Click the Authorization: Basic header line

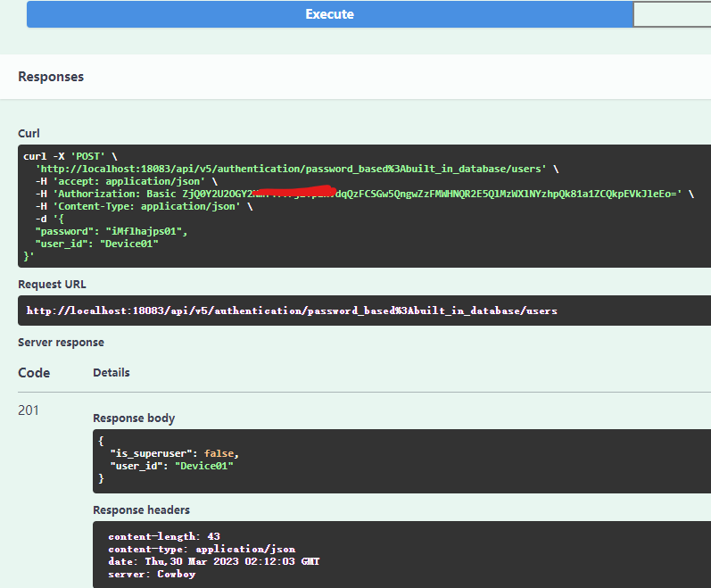tap(365, 194)
